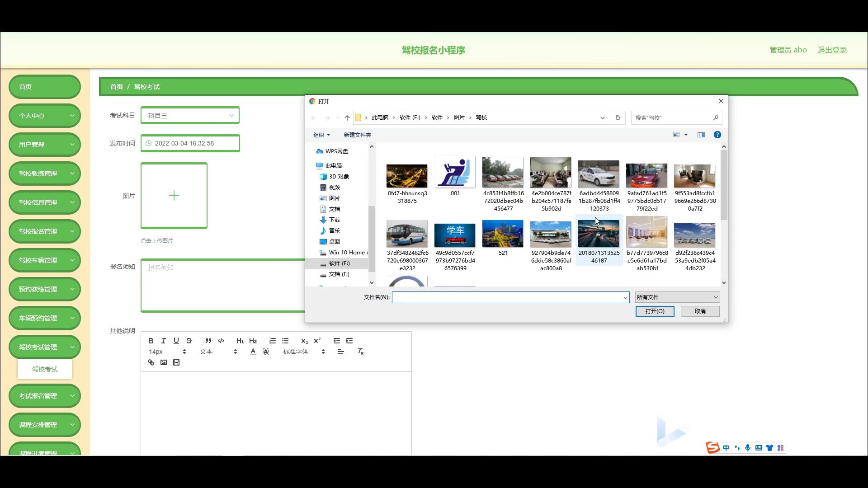868x488 pixels.
Task: Apply superscript formatting
Action: tap(317, 341)
